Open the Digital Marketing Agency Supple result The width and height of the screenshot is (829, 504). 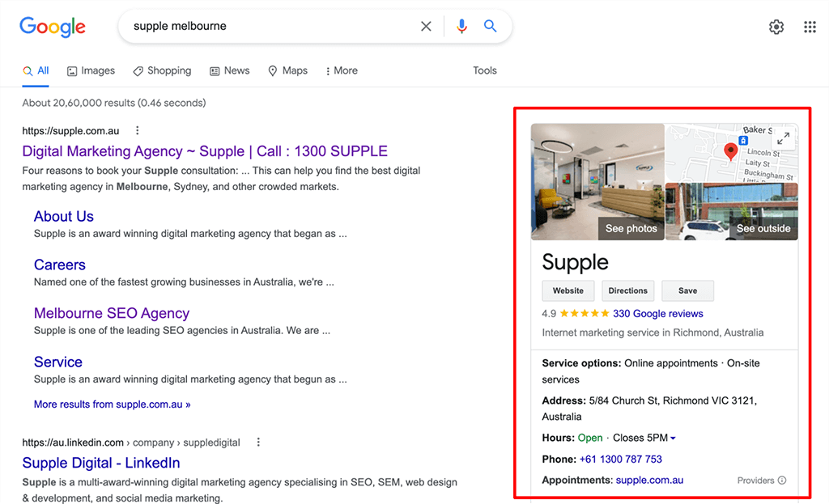point(205,151)
